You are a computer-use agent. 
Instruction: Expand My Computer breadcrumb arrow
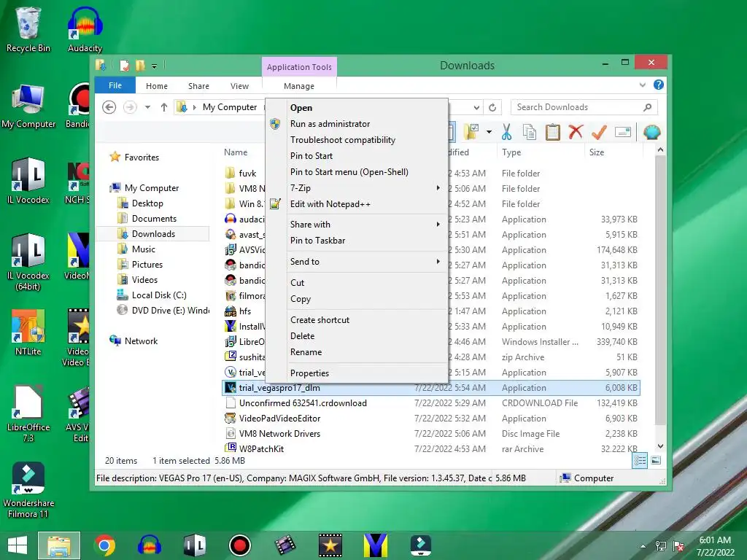coord(194,107)
